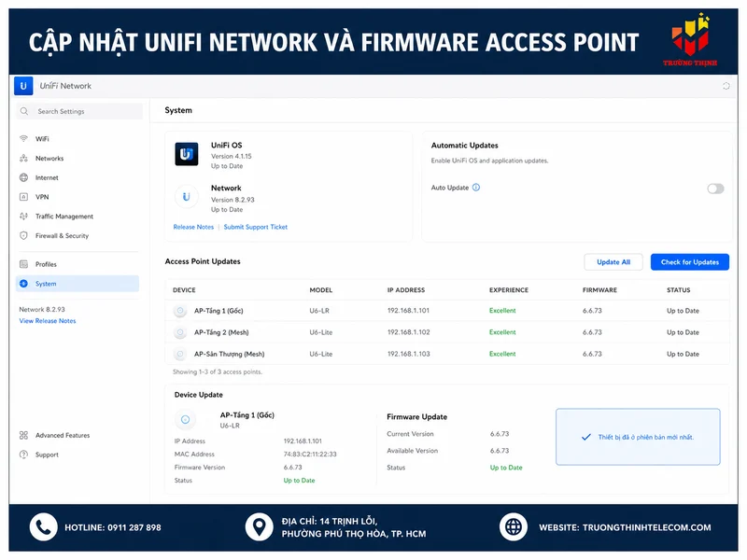Click the Version 8.2.93 text under Network
Screen dimensions: 747x560
(x=233, y=200)
